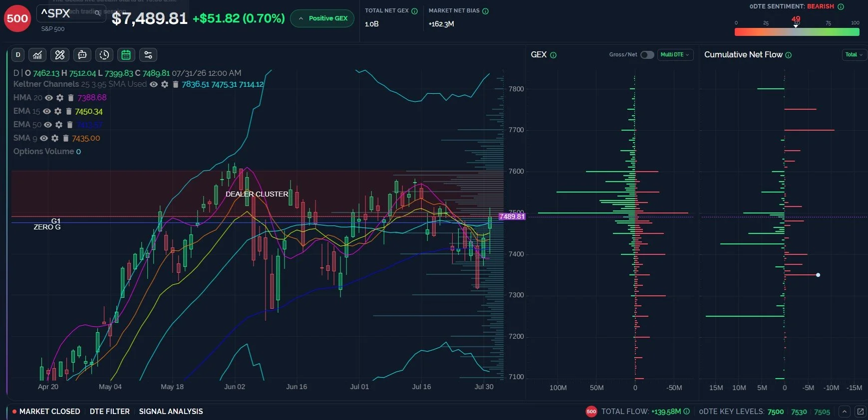Click the Total Net GEX info icon
Screen dimensions: 868x420
point(414,11)
